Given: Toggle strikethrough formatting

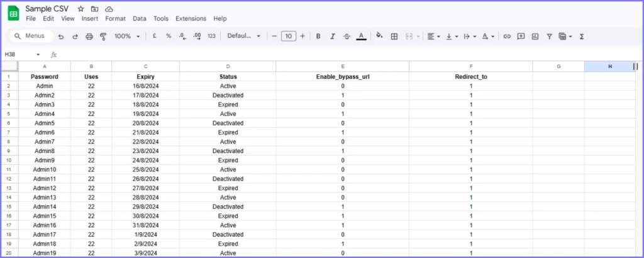Looking at the screenshot, I should tap(347, 36).
